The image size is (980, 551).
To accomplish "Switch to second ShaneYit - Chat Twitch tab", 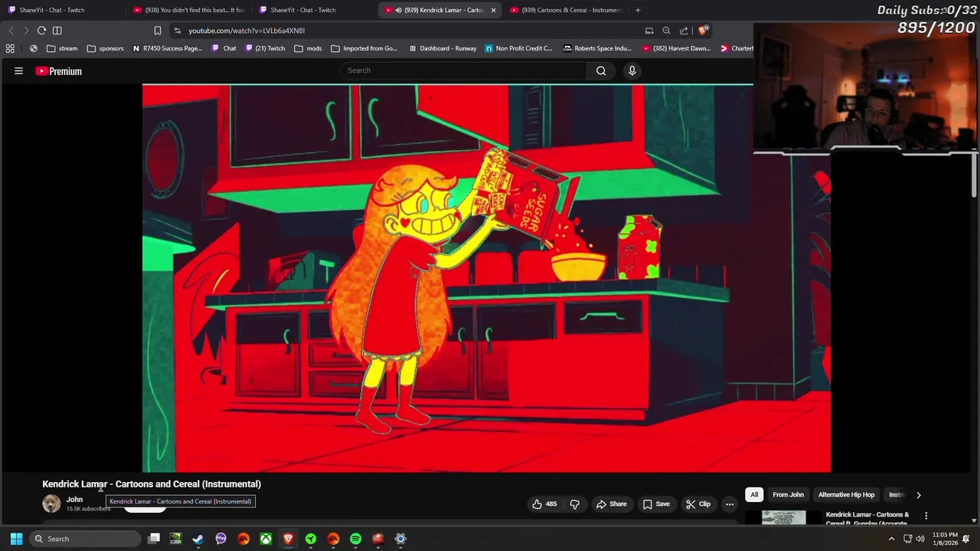I will coord(302,10).
